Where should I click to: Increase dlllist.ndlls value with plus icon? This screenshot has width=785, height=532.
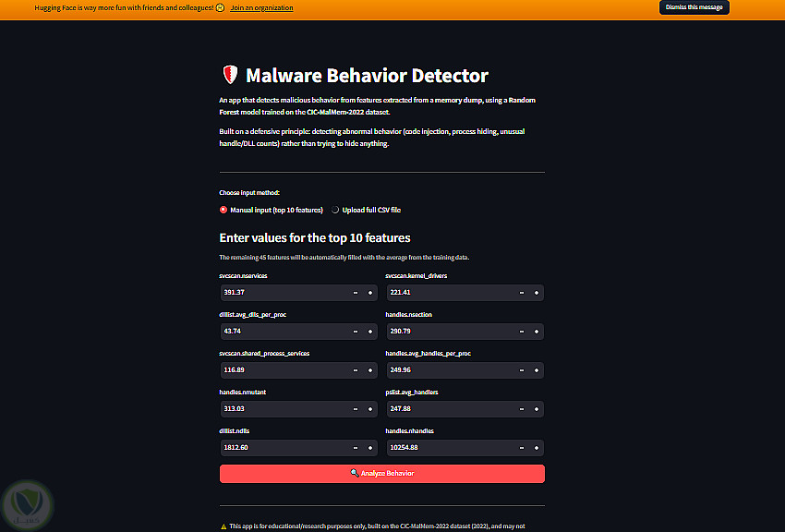pos(370,448)
